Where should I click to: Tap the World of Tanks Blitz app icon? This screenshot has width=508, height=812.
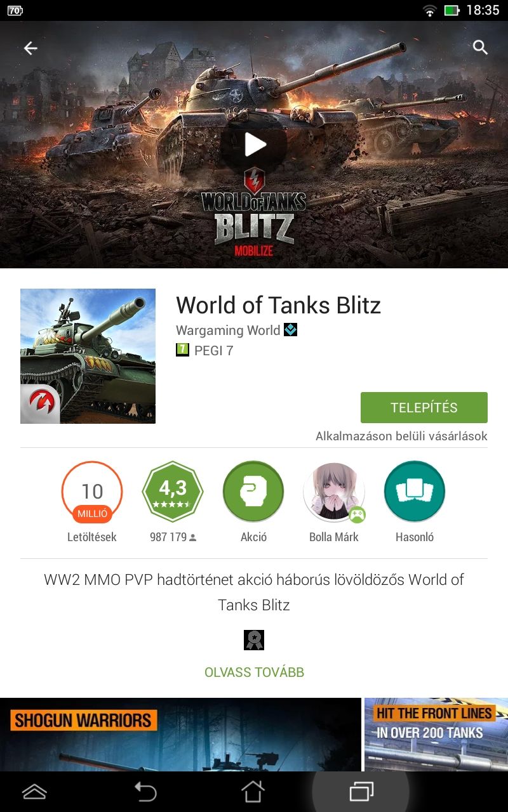(x=88, y=356)
